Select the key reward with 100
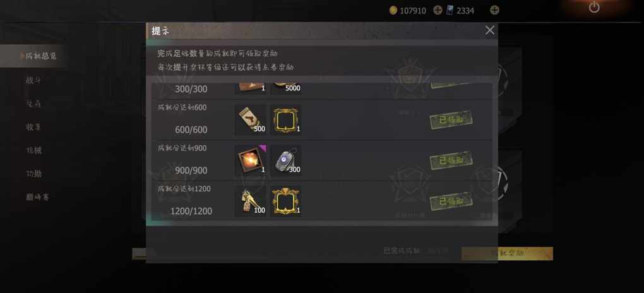Viewport: 644px width, 293px height. (251, 201)
